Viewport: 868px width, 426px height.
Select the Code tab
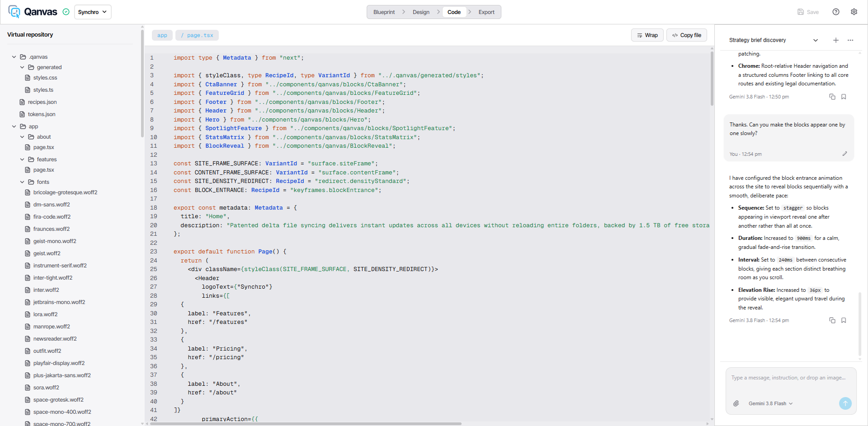(x=454, y=12)
